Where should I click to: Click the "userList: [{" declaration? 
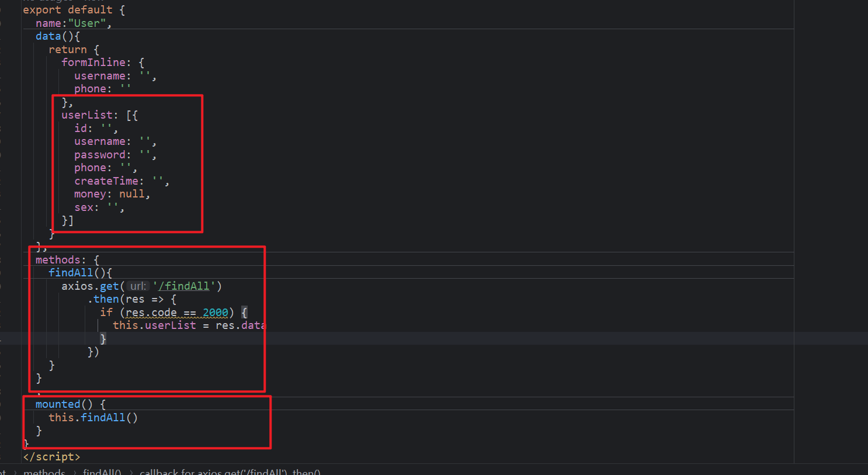99,115
